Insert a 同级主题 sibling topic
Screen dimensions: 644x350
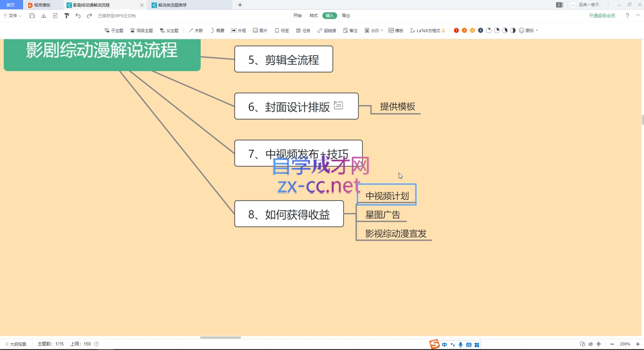142,31
